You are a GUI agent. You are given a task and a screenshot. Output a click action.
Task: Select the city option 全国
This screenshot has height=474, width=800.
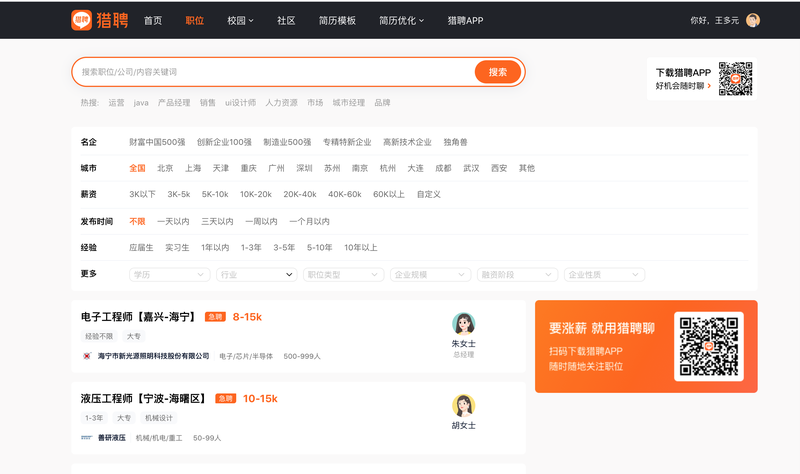click(137, 168)
